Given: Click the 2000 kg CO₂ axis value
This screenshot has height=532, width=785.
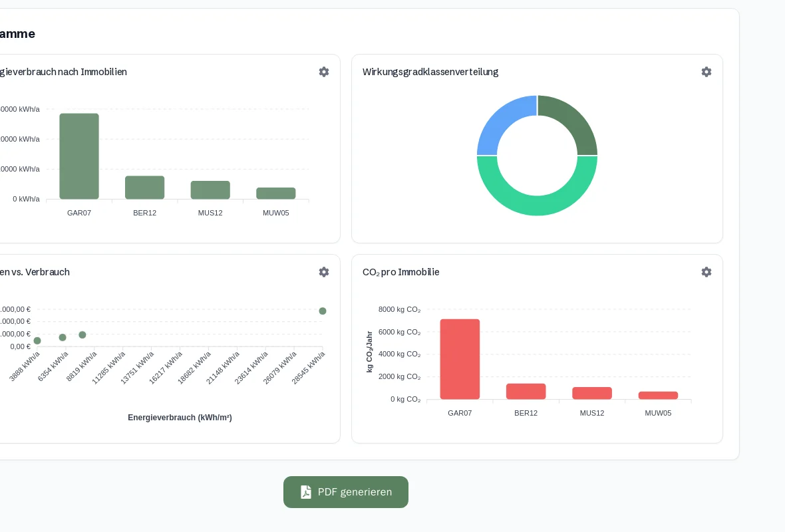Looking at the screenshot, I should (400, 376).
